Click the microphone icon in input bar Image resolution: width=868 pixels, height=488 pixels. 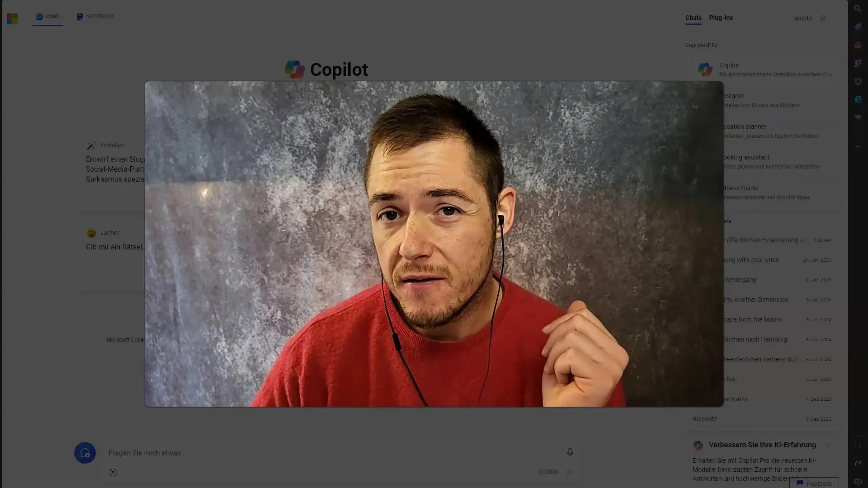point(569,452)
